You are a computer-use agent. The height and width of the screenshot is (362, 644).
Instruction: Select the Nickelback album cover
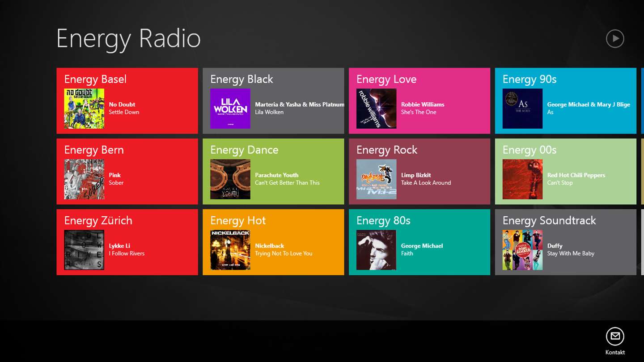pos(230,250)
